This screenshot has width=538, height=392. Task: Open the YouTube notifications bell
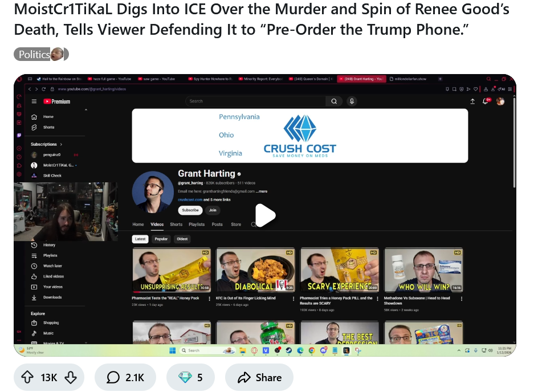point(485,101)
